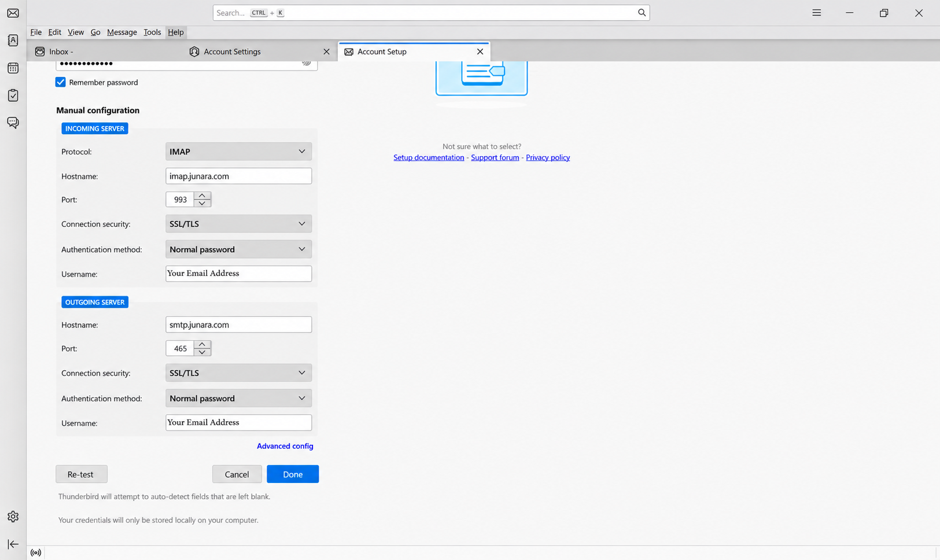Open the Support forum link
The image size is (940, 560).
[495, 157]
